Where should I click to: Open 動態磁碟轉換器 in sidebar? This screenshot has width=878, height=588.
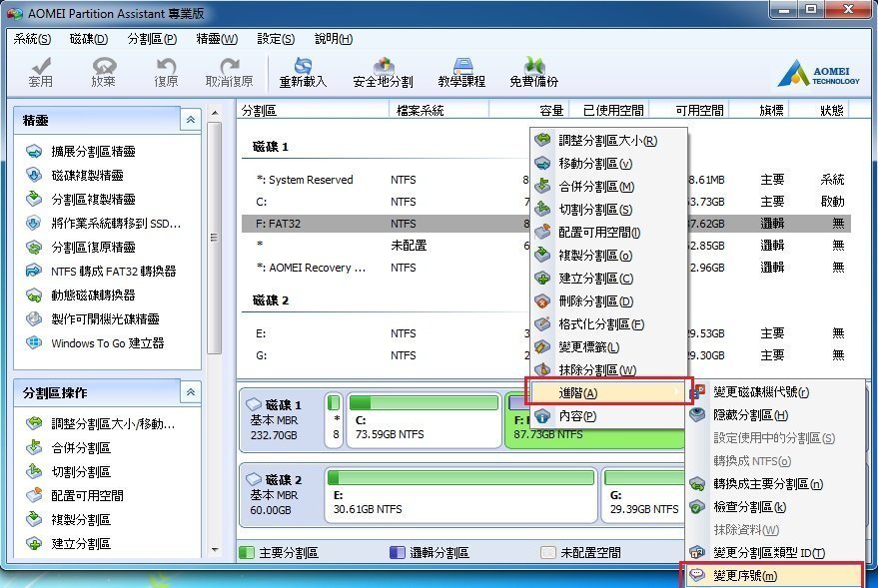point(80,295)
